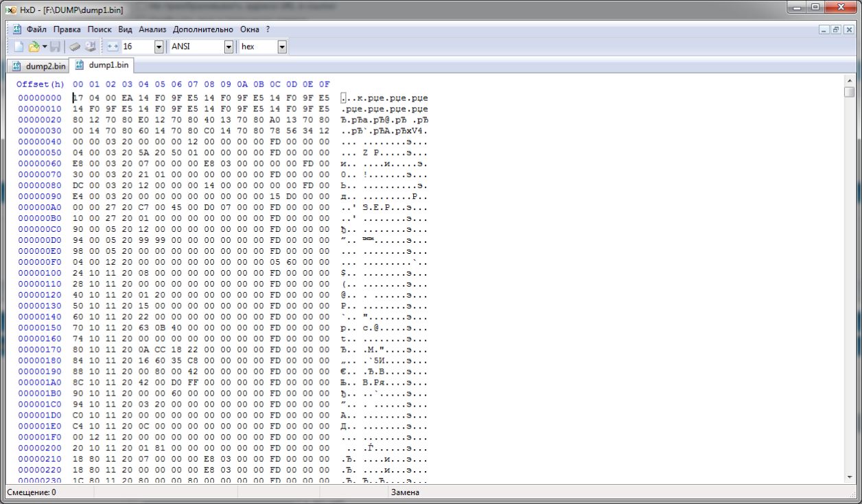
Task: Open the Дополнительно menu
Action: [202, 29]
